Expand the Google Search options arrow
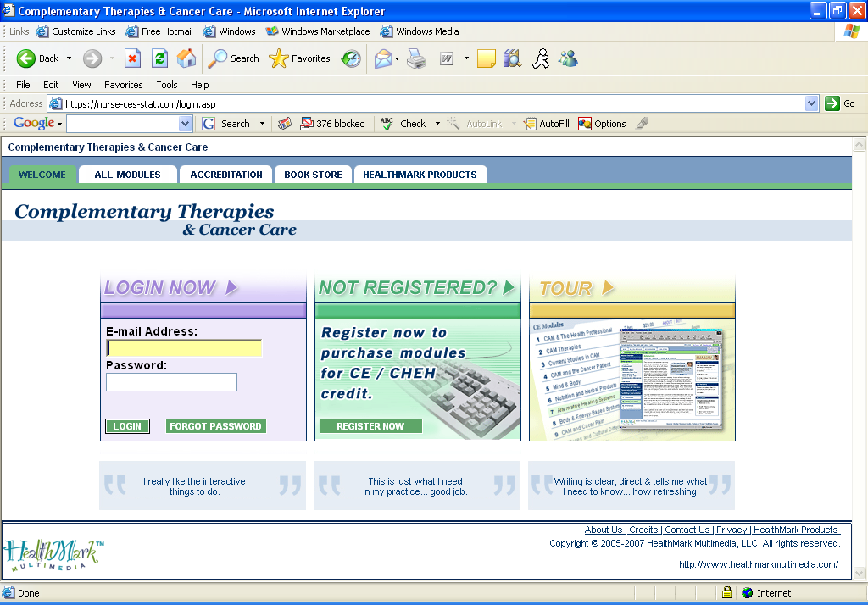Image resolution: width=868 pixels, height=605 pixels. 263,124
